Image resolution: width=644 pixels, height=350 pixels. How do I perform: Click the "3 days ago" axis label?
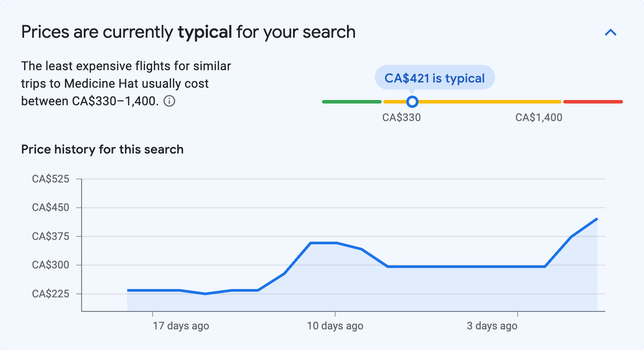coord(492,326)
